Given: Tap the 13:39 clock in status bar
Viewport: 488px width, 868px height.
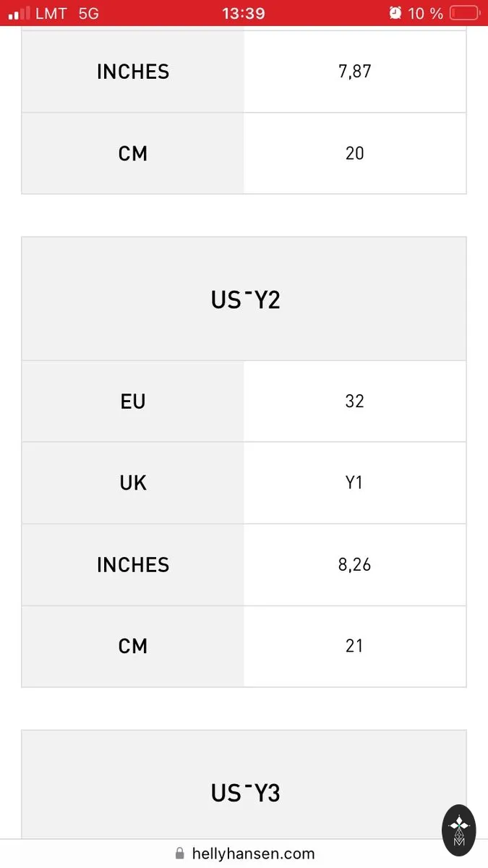Looking at the screenshot, I should (x=243, y=13).
